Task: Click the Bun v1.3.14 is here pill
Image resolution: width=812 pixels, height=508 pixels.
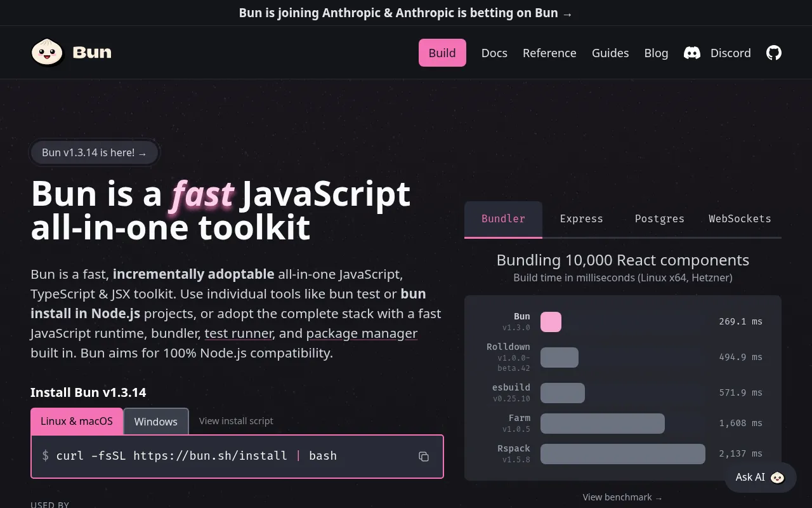Action: tap(95, 152)
